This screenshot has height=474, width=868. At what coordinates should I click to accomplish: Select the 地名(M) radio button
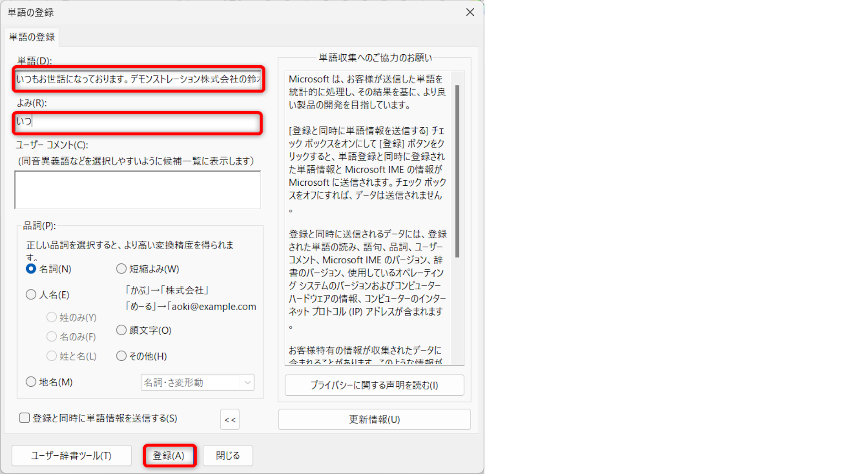[31, 382]
